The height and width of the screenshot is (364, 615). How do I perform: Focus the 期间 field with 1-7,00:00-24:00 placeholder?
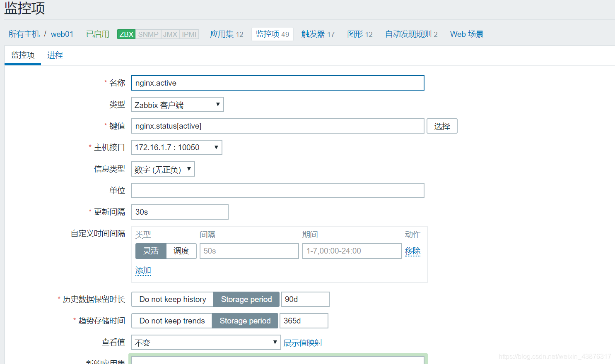pyautogui.click(x=352, y=251)
